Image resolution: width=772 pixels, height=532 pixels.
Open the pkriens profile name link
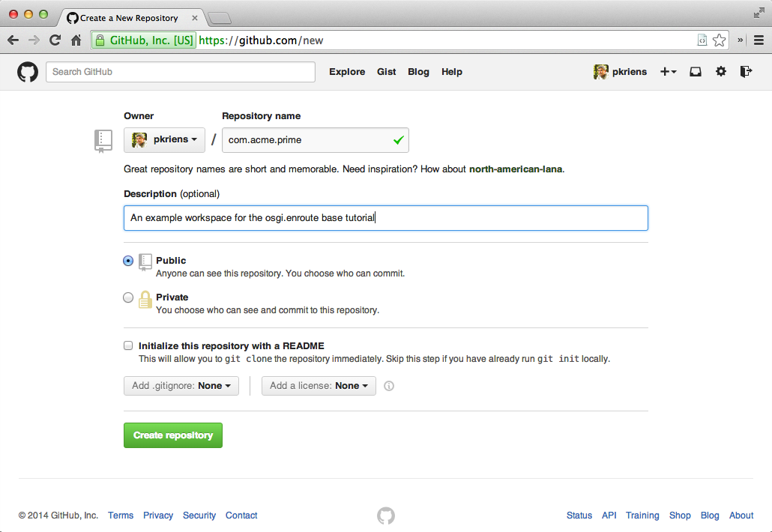[x=630, y=72]
